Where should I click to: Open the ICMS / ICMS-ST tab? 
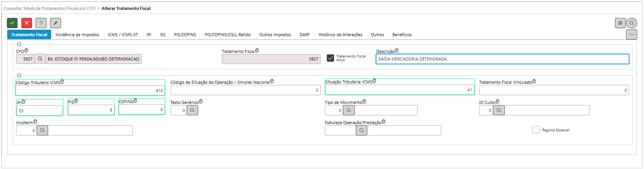(123, 35)
